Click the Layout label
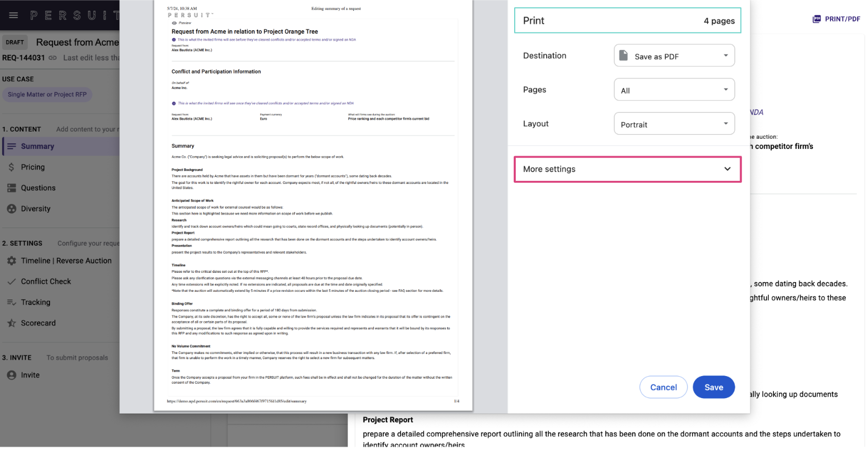 coord(536,124)
